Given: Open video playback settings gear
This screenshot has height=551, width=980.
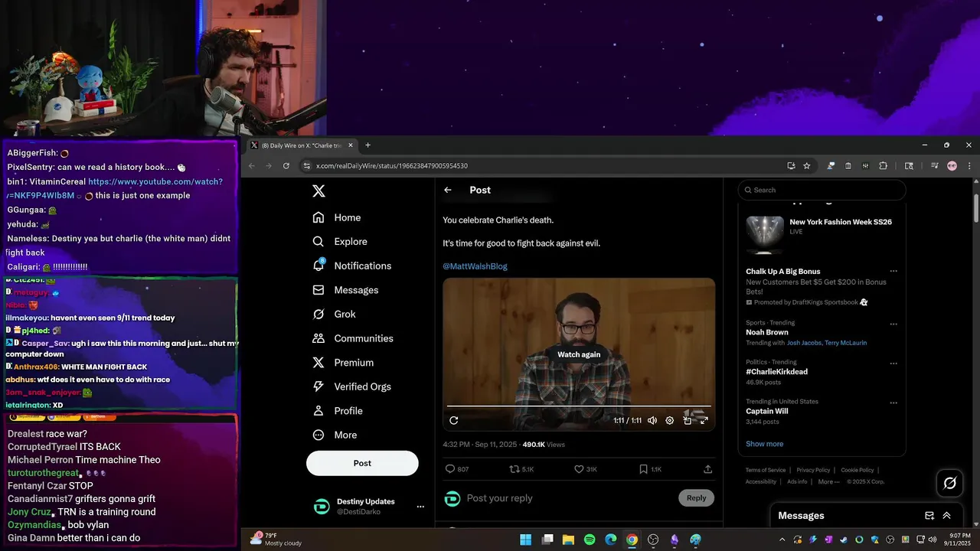Looking at the screenshot, I should pyautogui.click(x=670, y=420).
